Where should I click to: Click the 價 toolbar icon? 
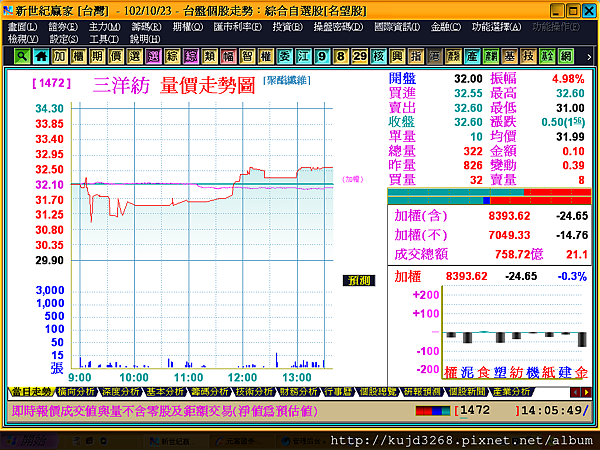(x=116, y=57)
